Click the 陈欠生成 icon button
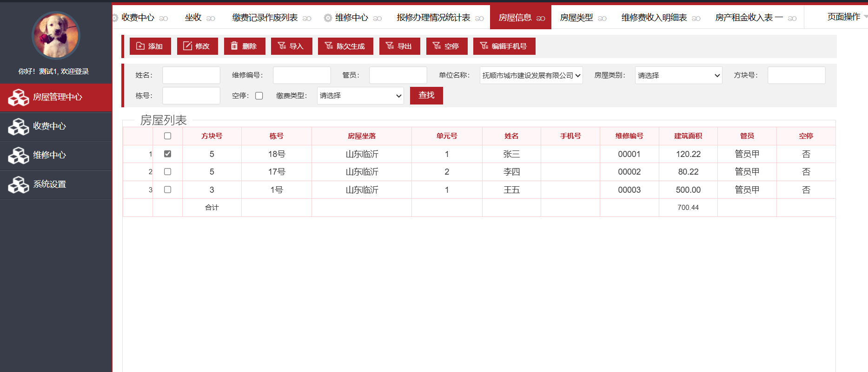868x372 pixels. tap(329, 46)
